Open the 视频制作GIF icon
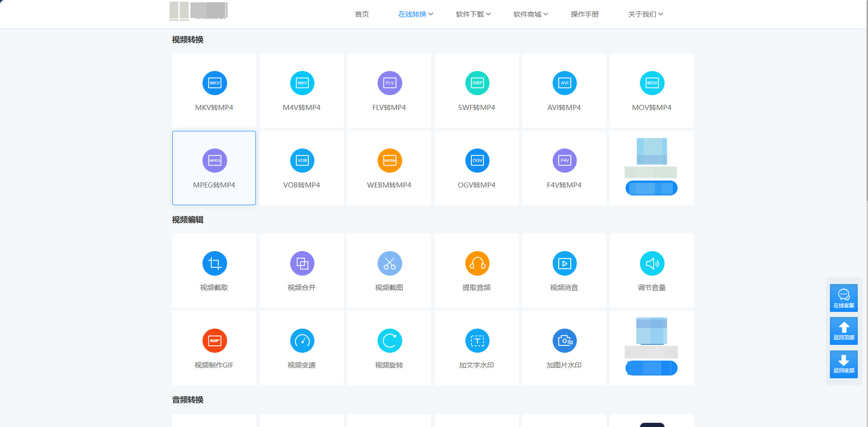The width and height of the screenshot is (868, 427). tap(215, 341)
